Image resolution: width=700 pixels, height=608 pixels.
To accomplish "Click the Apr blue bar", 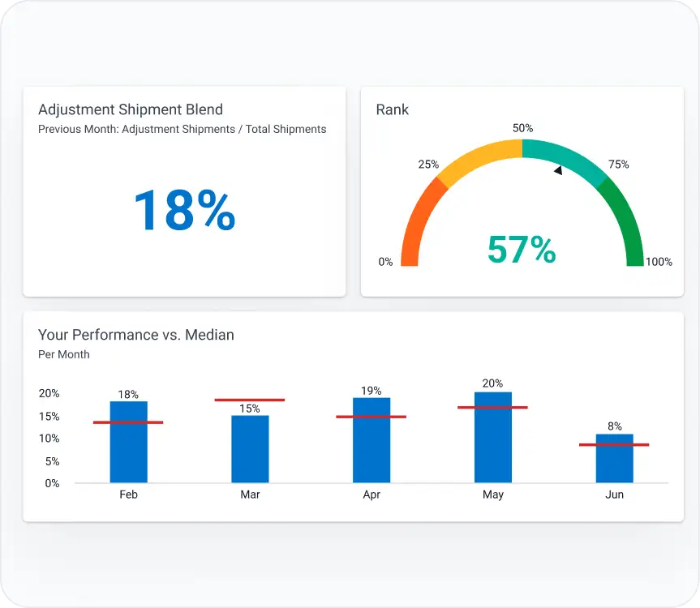I will click(371, 444).
